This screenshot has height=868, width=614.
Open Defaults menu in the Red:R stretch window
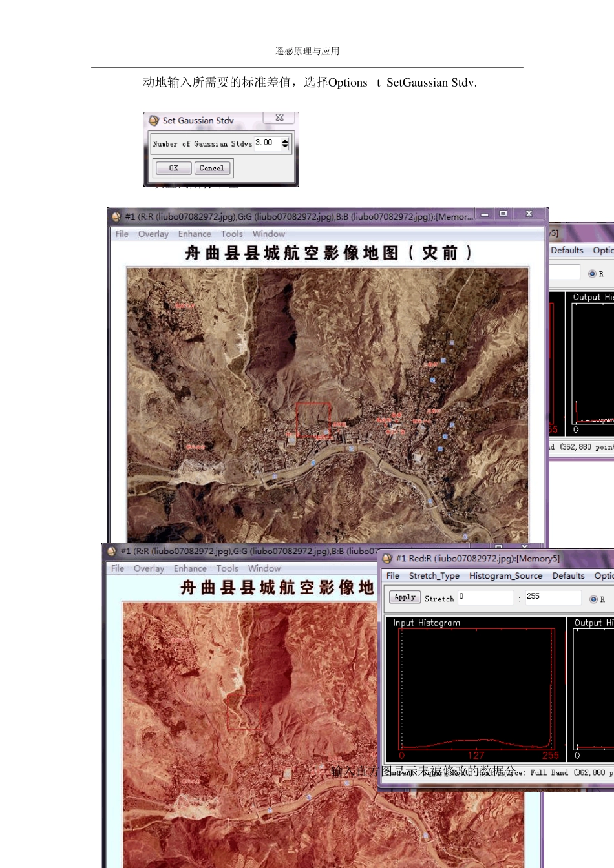tap(568, 575)
